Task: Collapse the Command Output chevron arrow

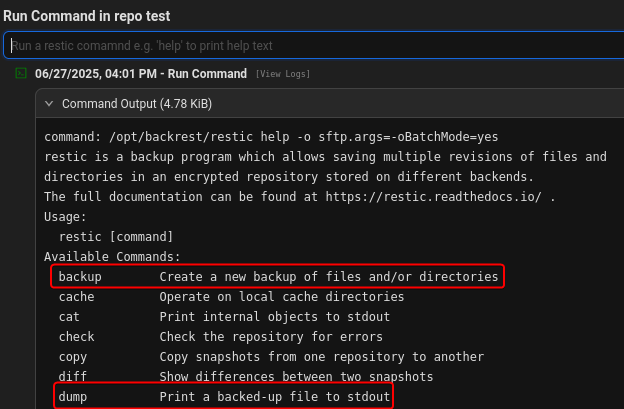Action: [x=49, y=103]
